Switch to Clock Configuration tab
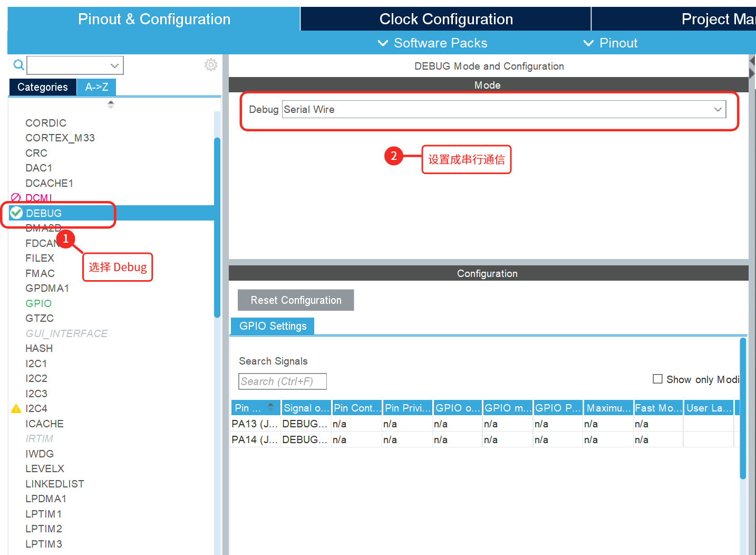Image resolution: width=756 pixels, height=555 pixels. tap(446, 19)
